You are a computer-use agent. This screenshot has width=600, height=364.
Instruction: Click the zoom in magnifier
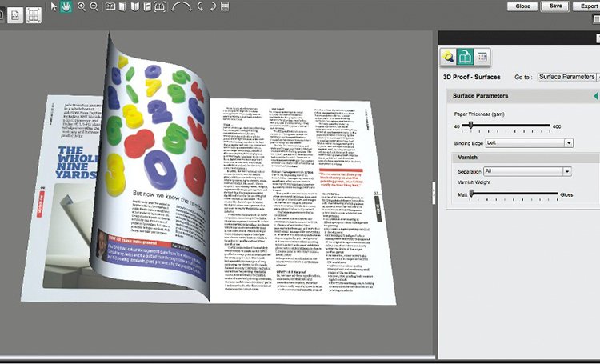81,6
